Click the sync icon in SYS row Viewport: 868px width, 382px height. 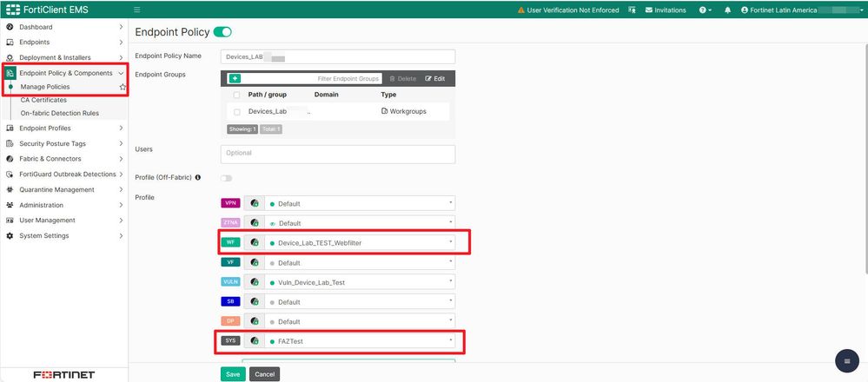[x=254, y=341]
